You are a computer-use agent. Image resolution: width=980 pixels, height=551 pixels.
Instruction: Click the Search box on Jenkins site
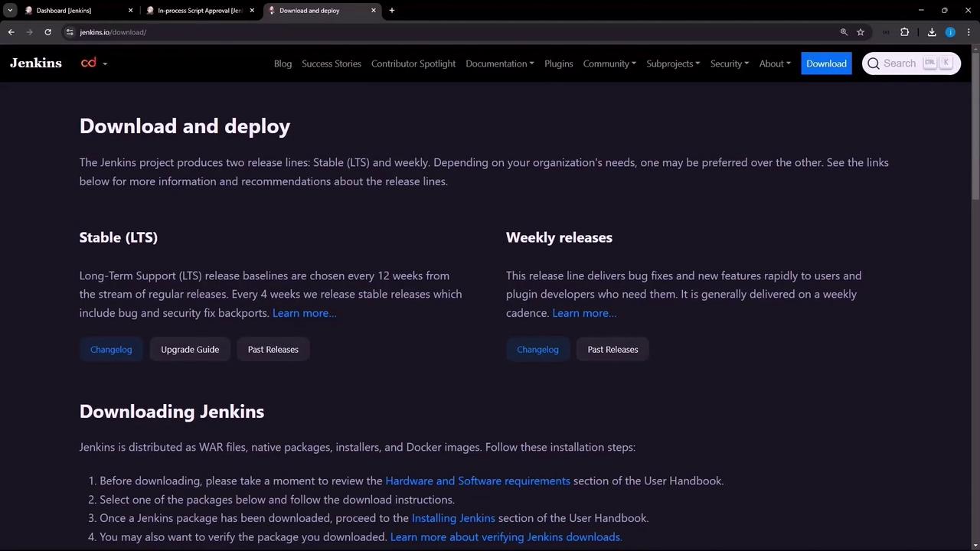[x=911, y=64]
